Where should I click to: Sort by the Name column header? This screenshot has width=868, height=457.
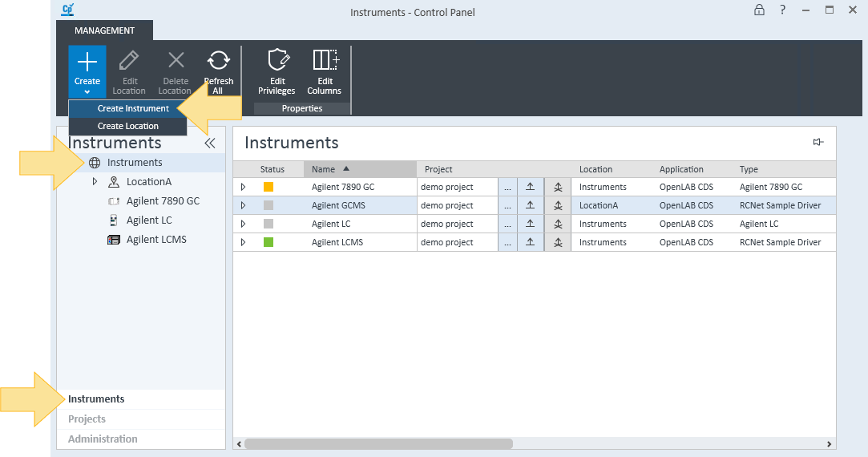click(360, 169)
